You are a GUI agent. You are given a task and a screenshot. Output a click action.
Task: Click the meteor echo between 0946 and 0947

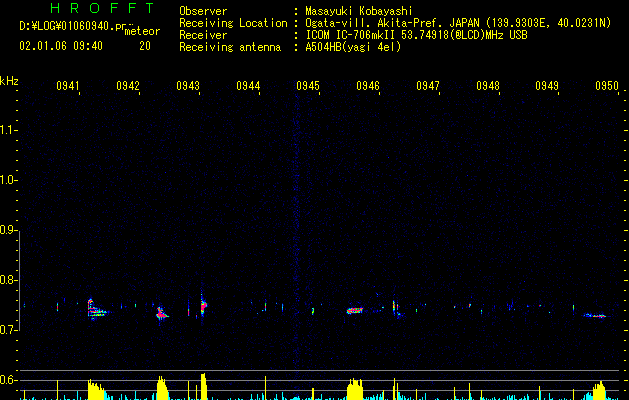(x=396, y=309)
